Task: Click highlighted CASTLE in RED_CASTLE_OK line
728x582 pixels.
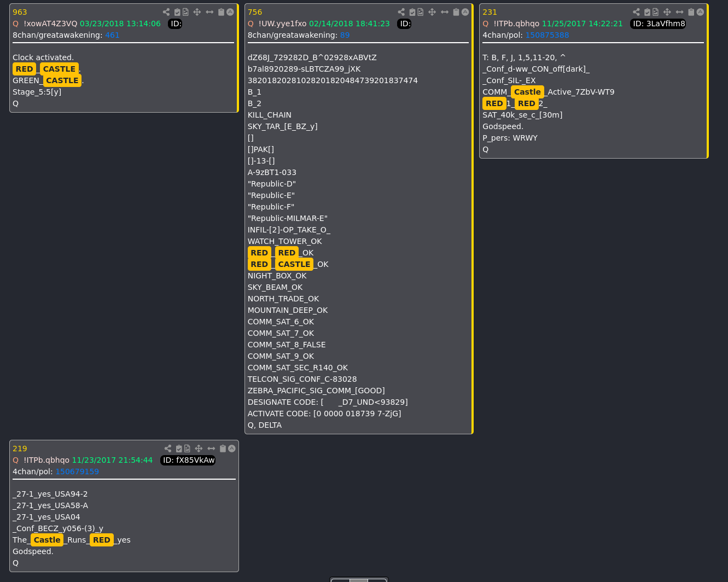Action: [294, 264]
